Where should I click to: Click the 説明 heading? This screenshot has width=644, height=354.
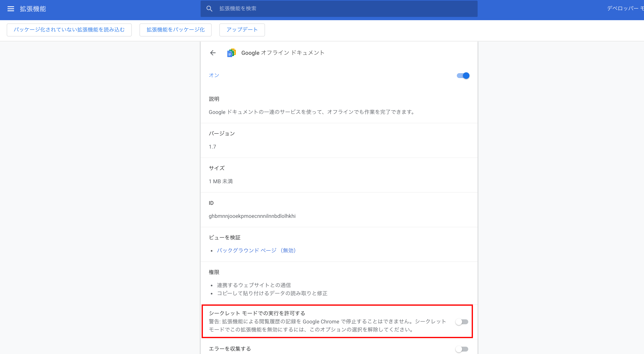pyautogui.click(x=214, y=99)
